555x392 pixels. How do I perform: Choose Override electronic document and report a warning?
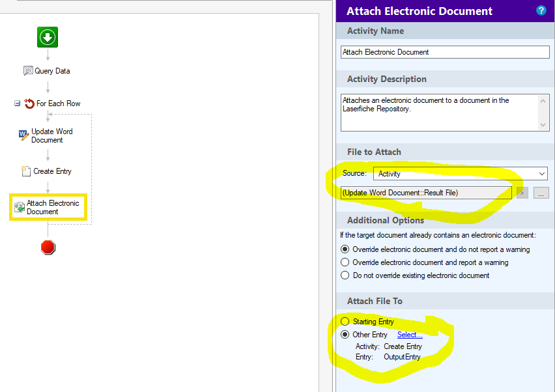pyautogui.click(x=345, y=262)
